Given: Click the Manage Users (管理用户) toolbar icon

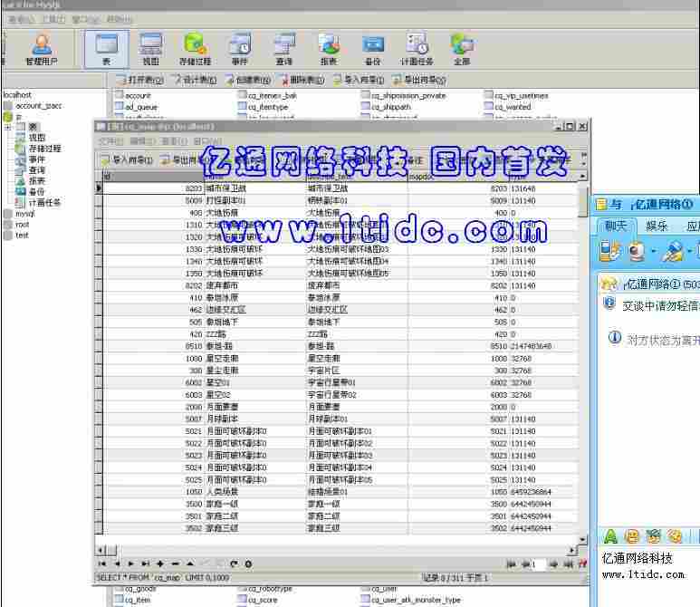Looking at the screenshot, I should pyautogui.click(x=42, y=49).
